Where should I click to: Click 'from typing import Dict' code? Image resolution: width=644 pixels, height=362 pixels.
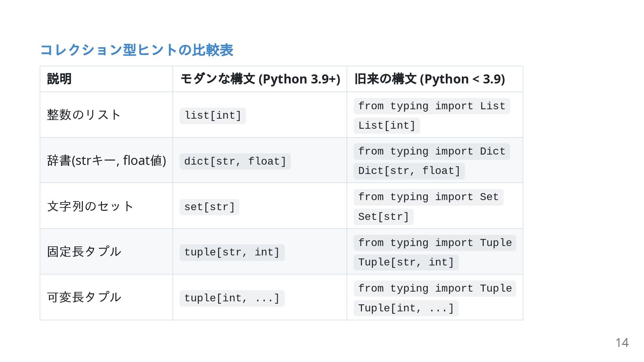432,152
